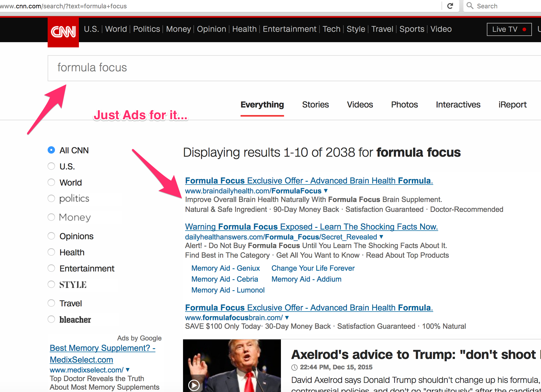The image size is (541, 392).
Task: Click the browser address bar URL
Action: tap(63, 6)
